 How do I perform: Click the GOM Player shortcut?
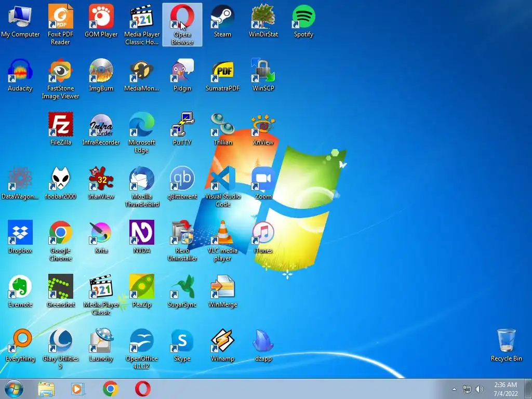[101, 21]
